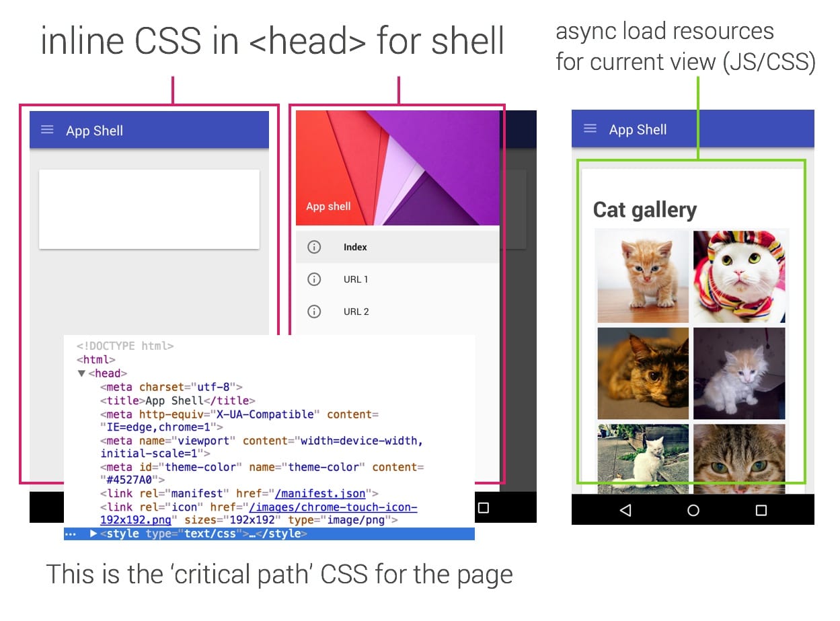This screenshot has width=840, height=621.
Task: Open the hamburger menu on the right App Shell screen
Action: [590, 129]
